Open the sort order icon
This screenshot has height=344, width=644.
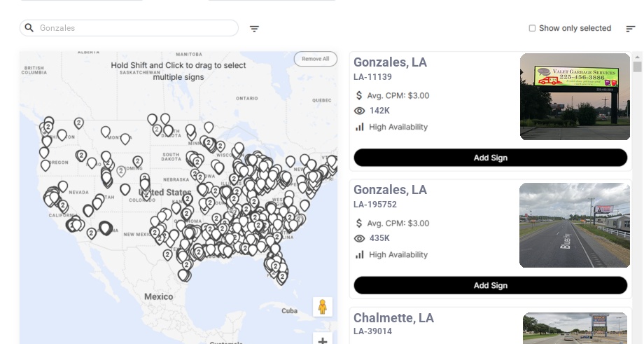point(630,29)
